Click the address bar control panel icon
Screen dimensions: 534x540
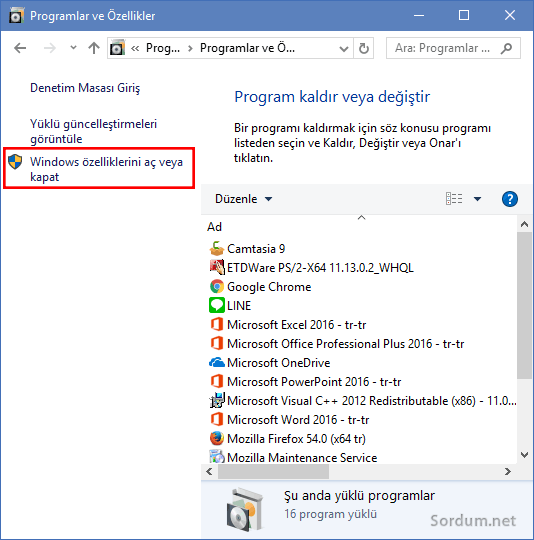(117, 48)
